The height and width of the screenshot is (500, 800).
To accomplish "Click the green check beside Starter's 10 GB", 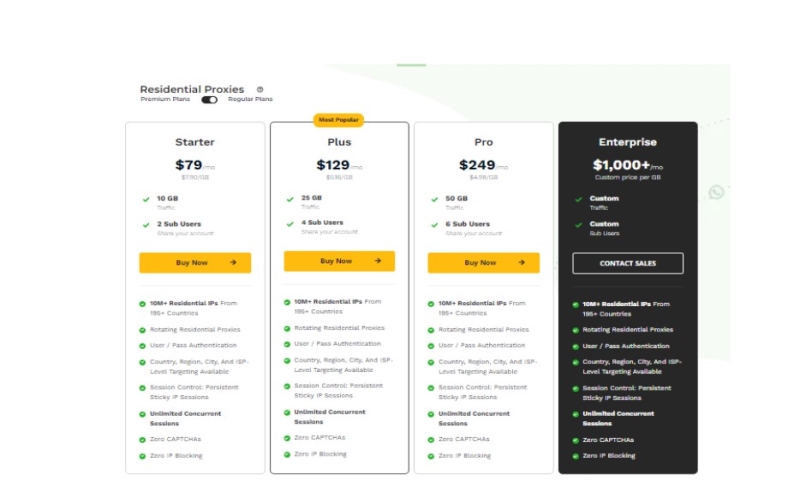I will pos(146,199).
